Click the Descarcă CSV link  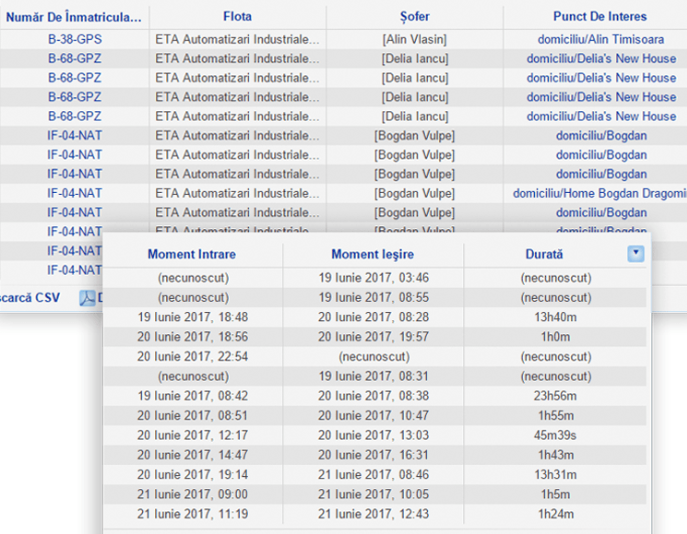tap(30, 297)
